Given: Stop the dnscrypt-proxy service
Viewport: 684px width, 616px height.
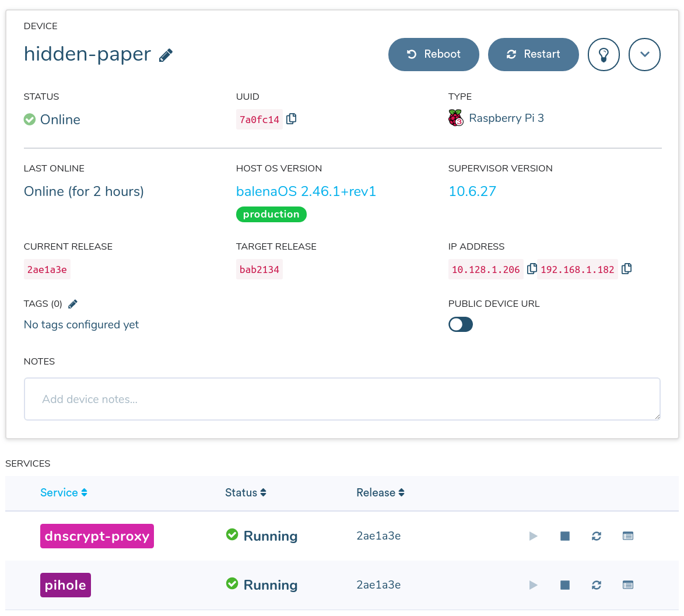Looking at the screenshot, I should [x=564, y=536].
